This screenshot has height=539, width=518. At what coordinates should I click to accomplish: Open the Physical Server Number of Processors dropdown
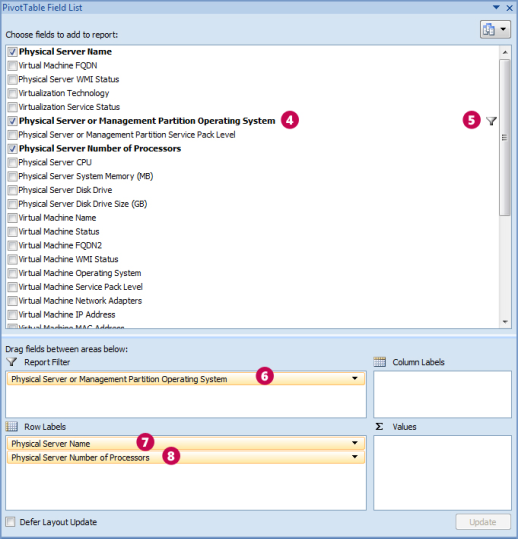click(x=355, y=457)
